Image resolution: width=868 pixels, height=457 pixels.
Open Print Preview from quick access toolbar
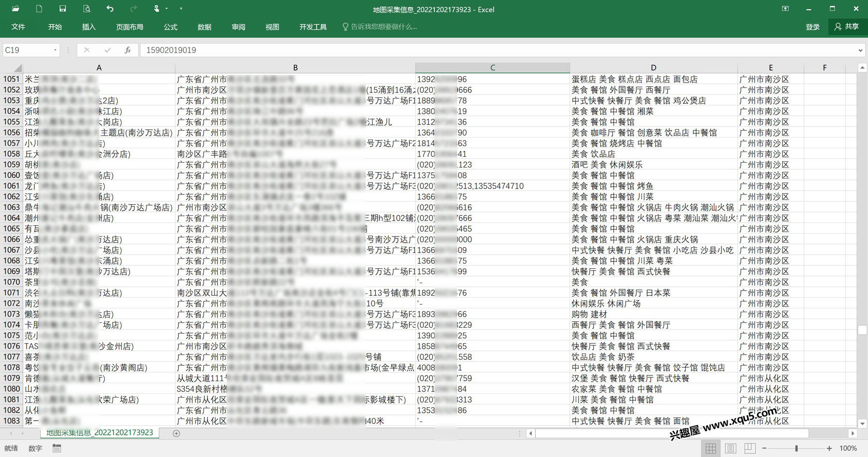86,9
